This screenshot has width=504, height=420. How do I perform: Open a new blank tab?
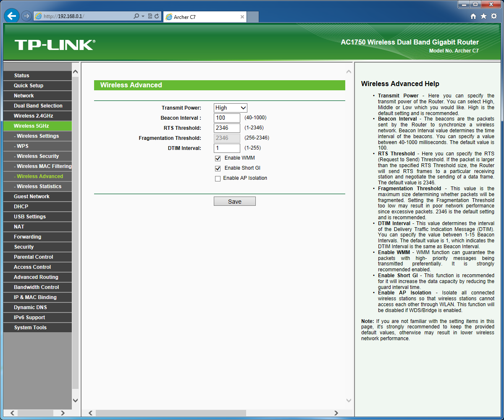252,17
